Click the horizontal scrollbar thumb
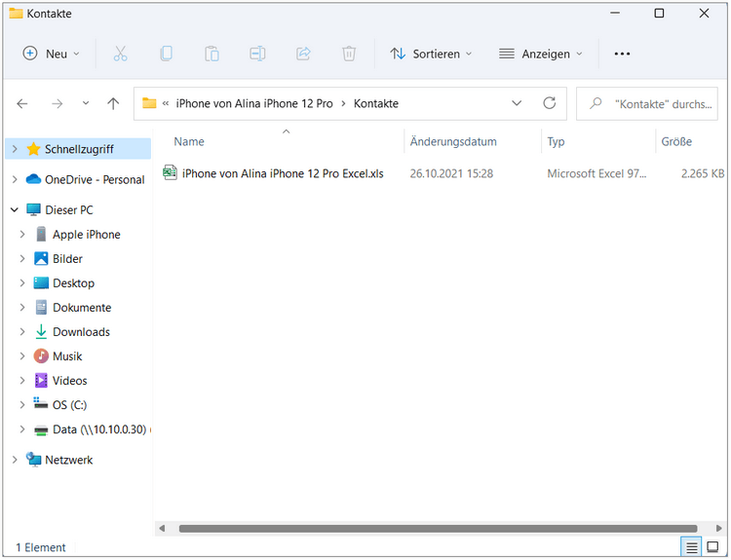This screenshot has width=731, height=560. click(439, 528)
